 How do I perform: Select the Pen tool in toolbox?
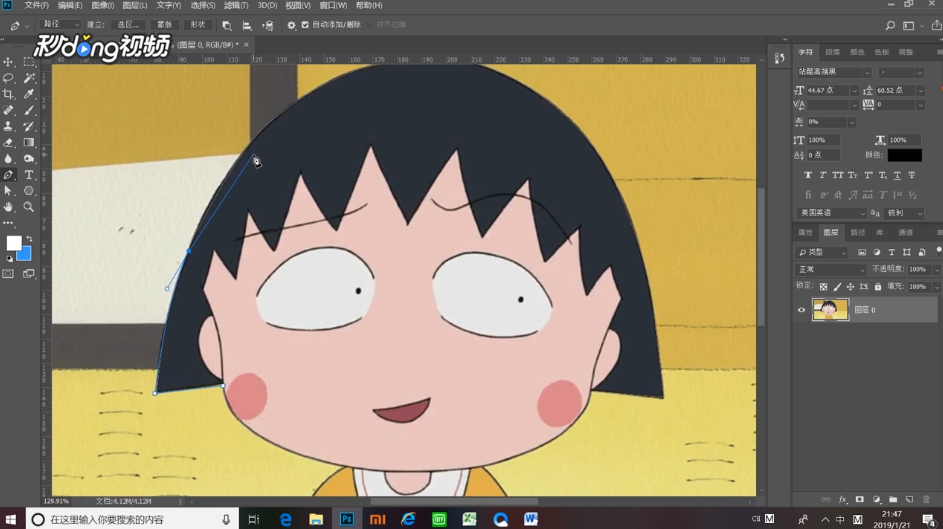pyautogui.click(x=8, y=175)
